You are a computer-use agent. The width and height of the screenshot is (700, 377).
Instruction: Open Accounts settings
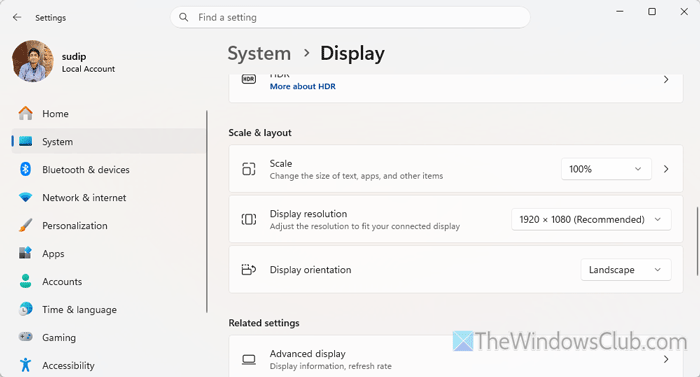pyautogui.click(x=109, y=281)
